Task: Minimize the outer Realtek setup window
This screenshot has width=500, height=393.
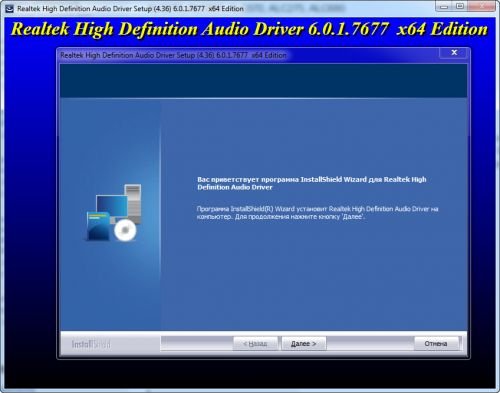Action: coord(444,6)
